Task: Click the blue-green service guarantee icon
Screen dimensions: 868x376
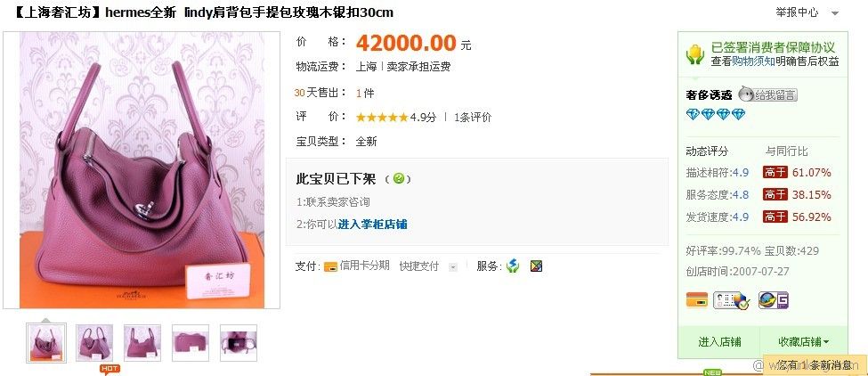Action: pyautogui.click(x=513, y=266)
